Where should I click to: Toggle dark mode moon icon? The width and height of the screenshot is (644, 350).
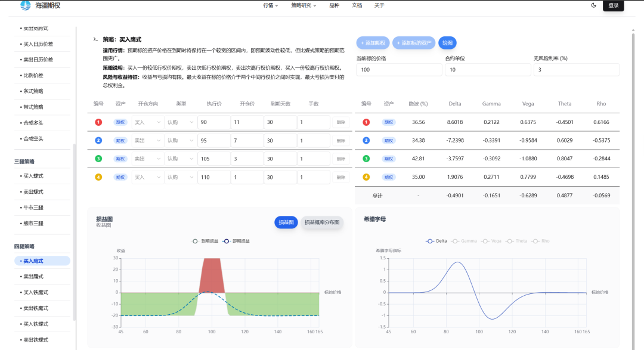(x=593, y=5)
